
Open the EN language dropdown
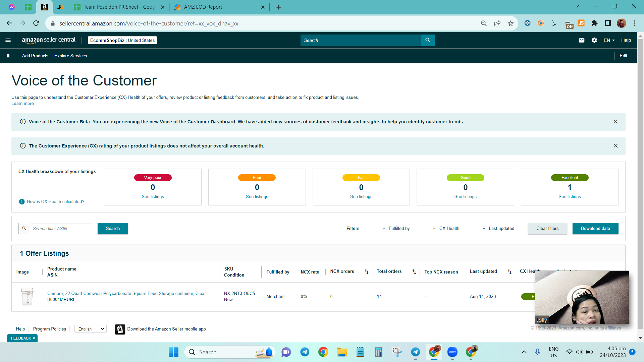[x=609, y=40]
